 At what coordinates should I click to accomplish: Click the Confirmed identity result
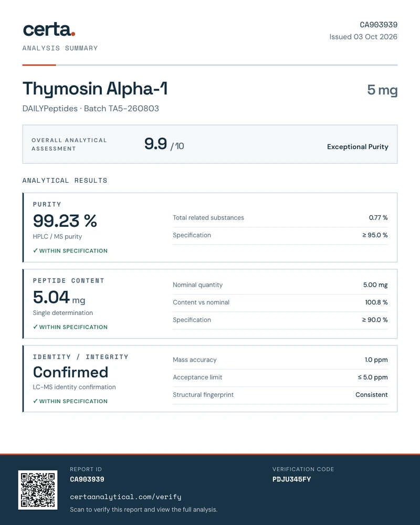tap(70, 372)
